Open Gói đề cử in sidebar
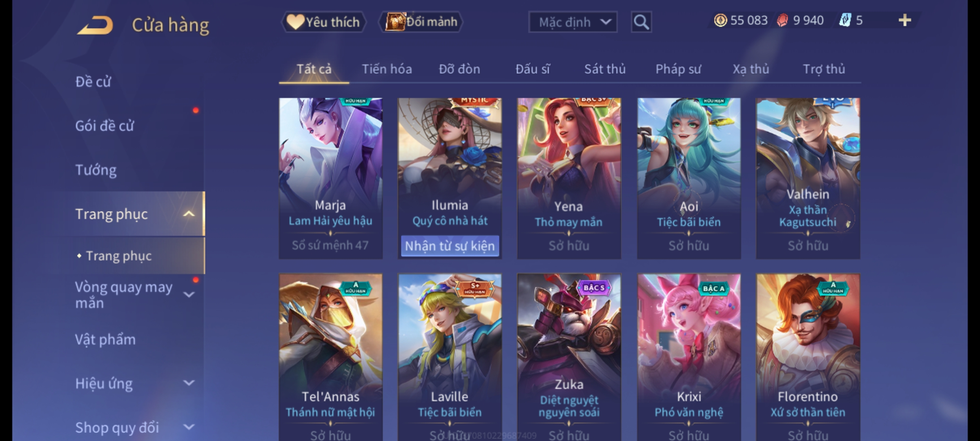 pyautogui.click(x=105, y=126)
